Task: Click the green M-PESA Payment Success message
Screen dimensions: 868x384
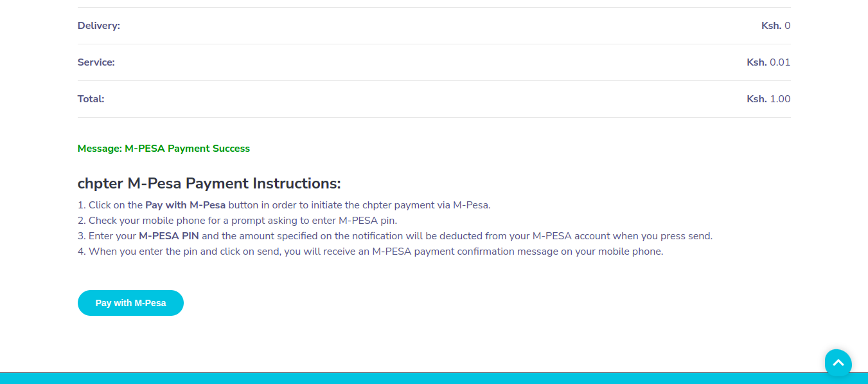Action: [164, 149]
